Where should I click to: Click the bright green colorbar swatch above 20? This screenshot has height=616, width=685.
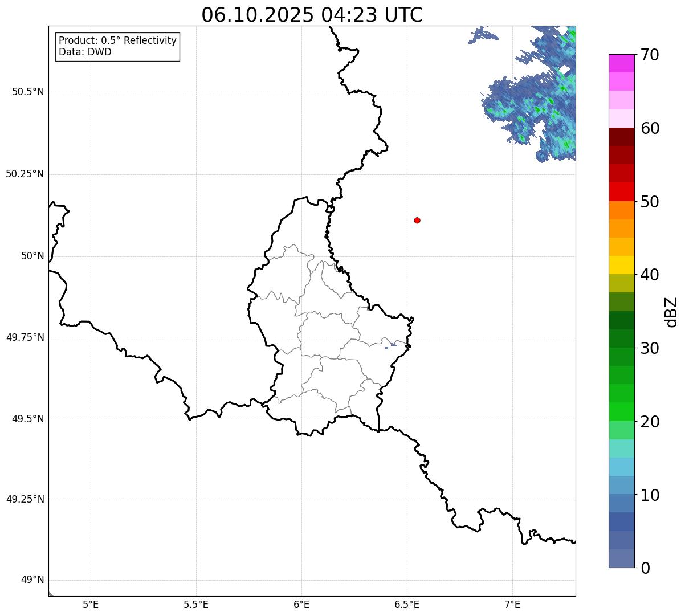pyautogui.click(x=621, y=412)
